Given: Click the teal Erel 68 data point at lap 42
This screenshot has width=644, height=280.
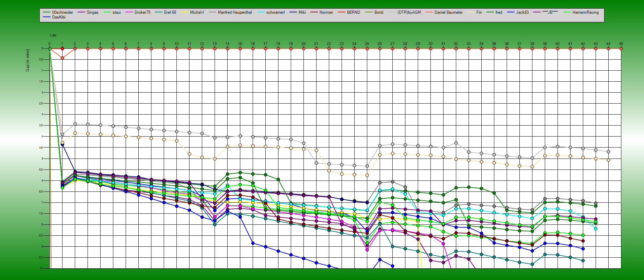Looking at the screenshot, I should click(583, 261).
